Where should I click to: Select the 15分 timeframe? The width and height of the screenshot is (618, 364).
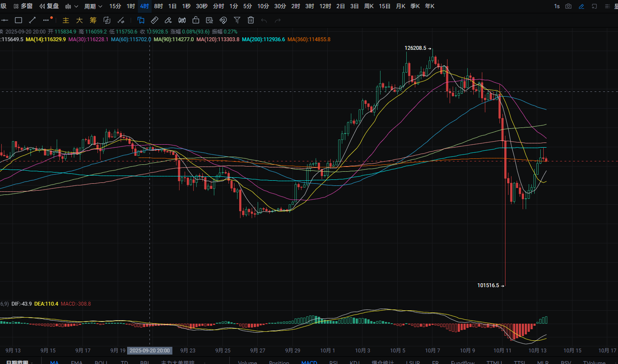115,6
